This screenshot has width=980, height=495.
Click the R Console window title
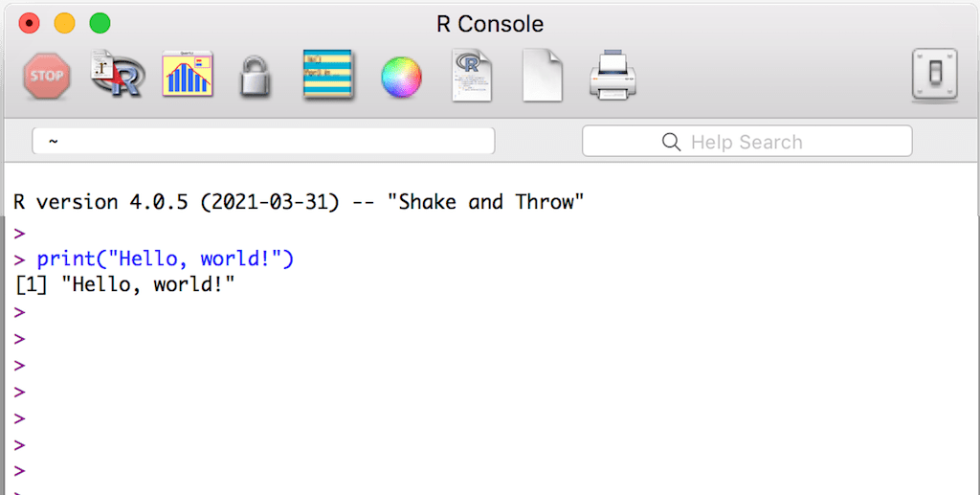click(x=490, y=24)
